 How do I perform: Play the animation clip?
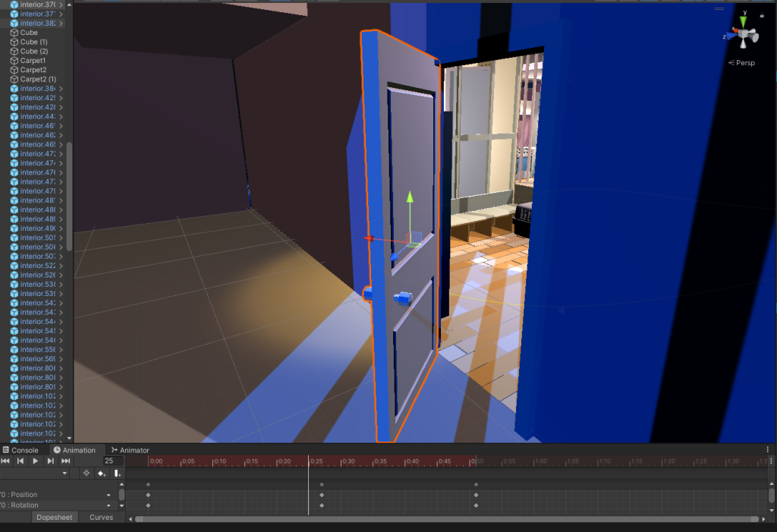pyautogui.click(x=35, y=461)
